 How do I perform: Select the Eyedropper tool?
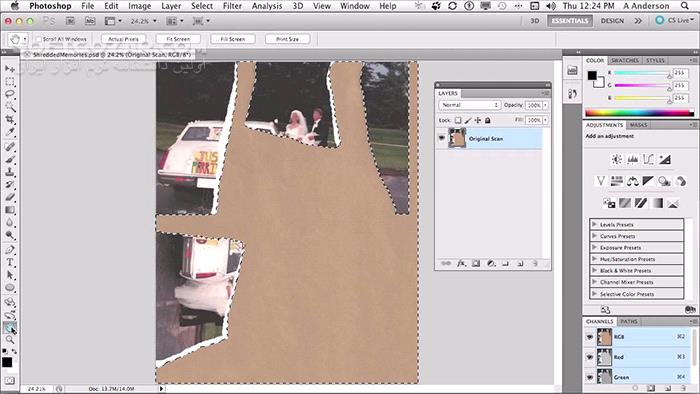point(10,132)
